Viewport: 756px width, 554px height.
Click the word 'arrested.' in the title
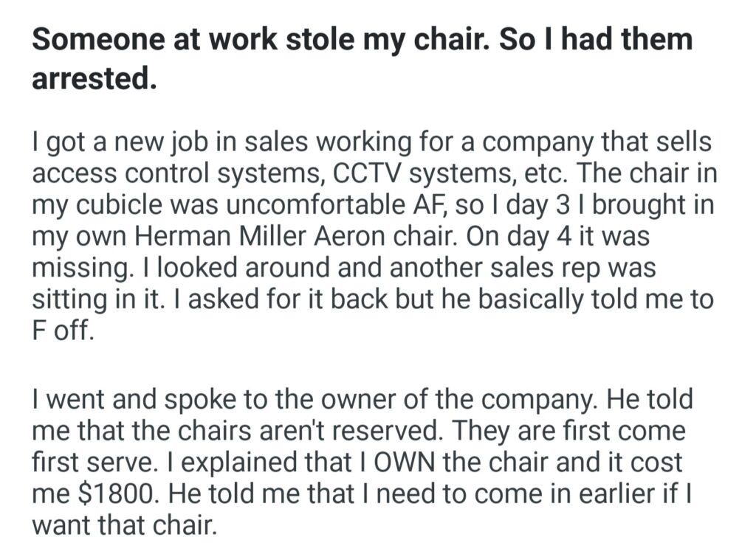click(94, 78)
